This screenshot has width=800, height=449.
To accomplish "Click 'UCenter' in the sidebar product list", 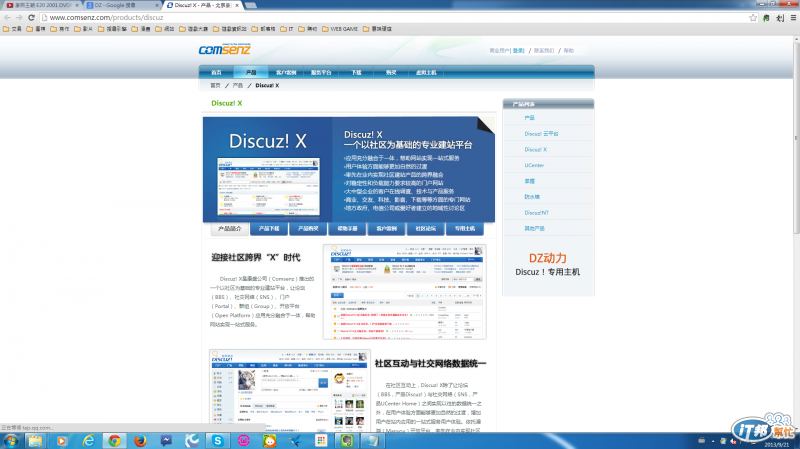I will [x=534, y=165].
